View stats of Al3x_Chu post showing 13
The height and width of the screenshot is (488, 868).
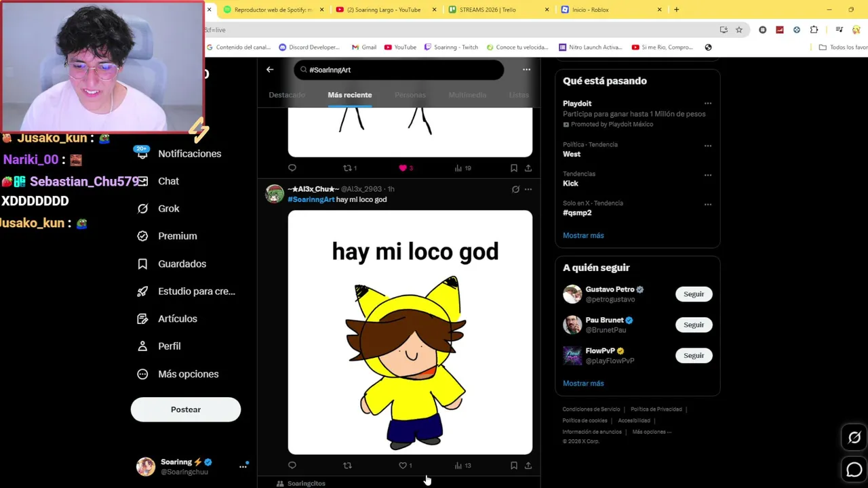pos(462,466)
